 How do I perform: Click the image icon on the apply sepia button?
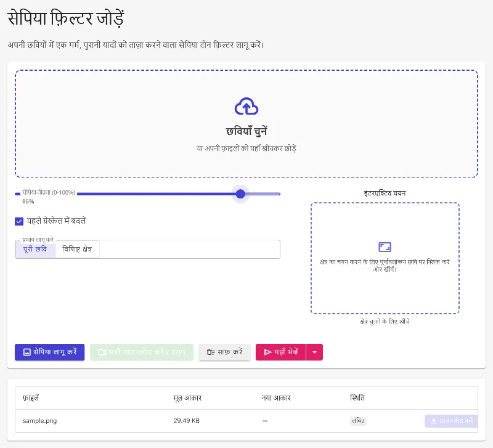(x=27, y=352)
